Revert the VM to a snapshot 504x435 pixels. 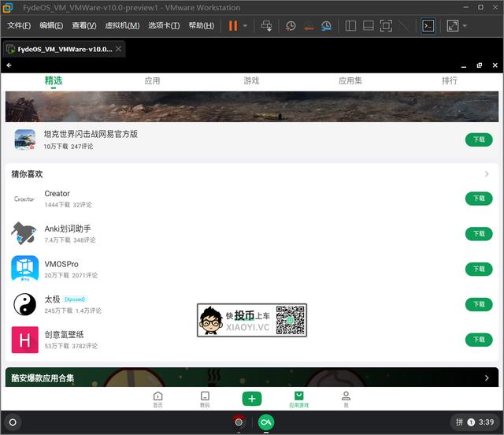click(x=309, y=26)
